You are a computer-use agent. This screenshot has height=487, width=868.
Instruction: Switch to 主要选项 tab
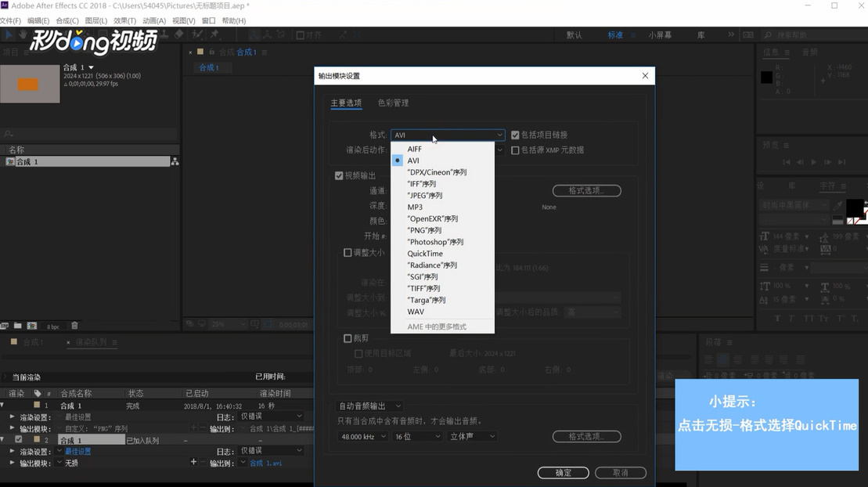[x=346, y=103]
